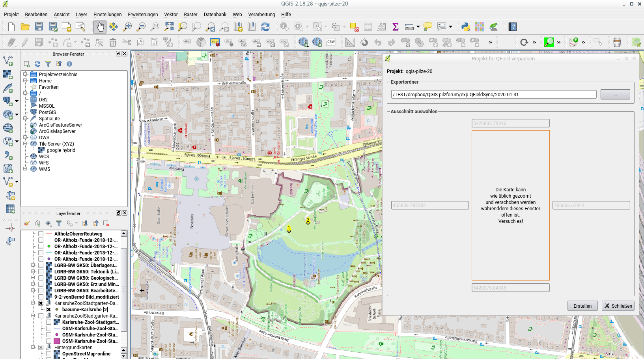This screenshot has height=359, width=644.
Task: Click the Refresh map canvas icon
Action: (265, 27)
